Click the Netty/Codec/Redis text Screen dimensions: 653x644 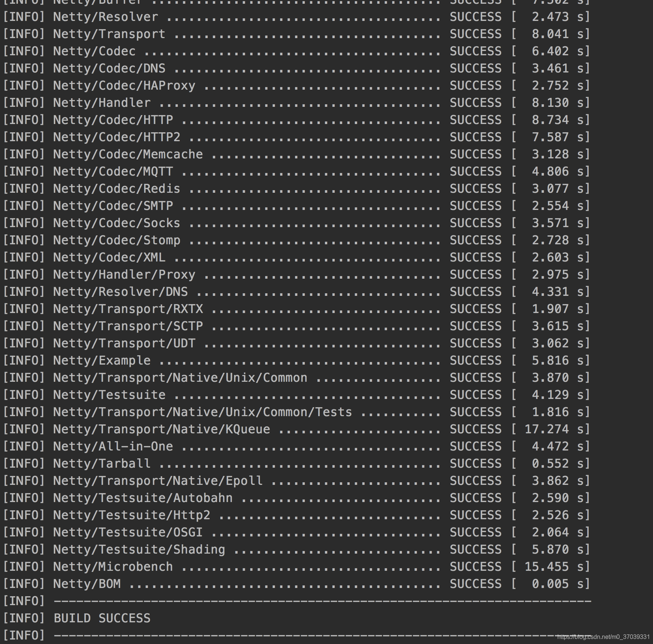[117, 189]
